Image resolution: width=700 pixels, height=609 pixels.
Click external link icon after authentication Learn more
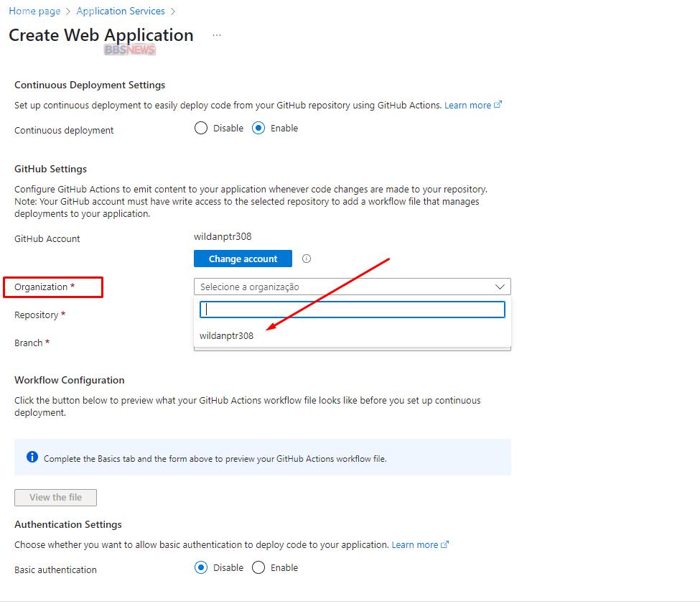(x=445, y=544)
